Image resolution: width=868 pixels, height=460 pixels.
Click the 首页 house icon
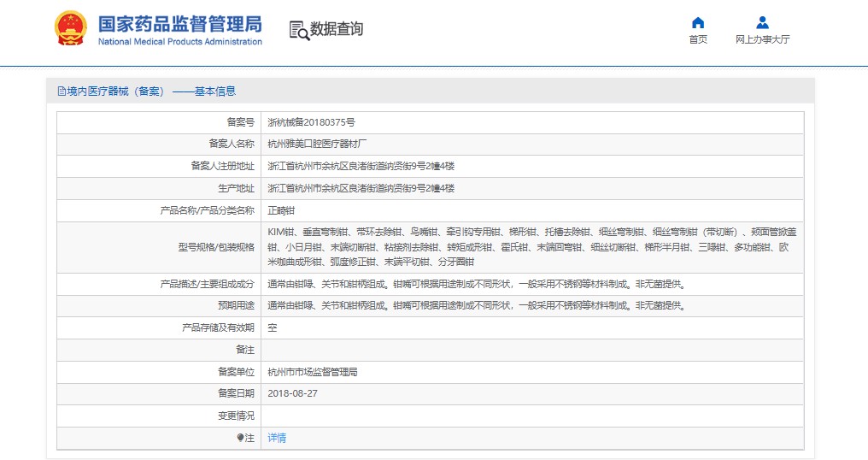point(698,23)
